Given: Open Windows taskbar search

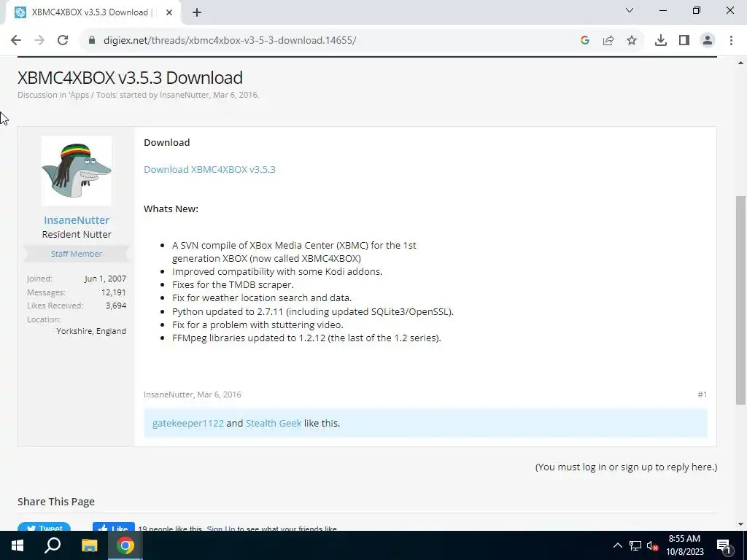Looking at the screenshot, I should 53,545.
